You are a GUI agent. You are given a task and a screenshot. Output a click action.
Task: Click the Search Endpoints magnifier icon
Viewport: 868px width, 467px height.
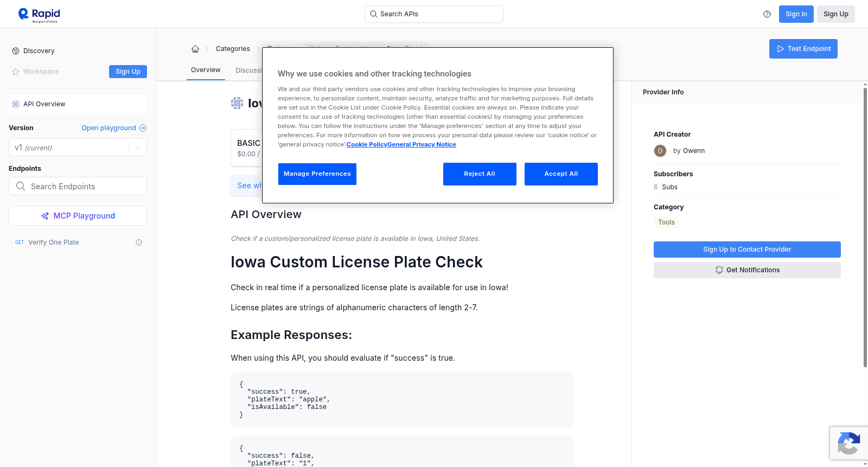click(x=21, y=186)
